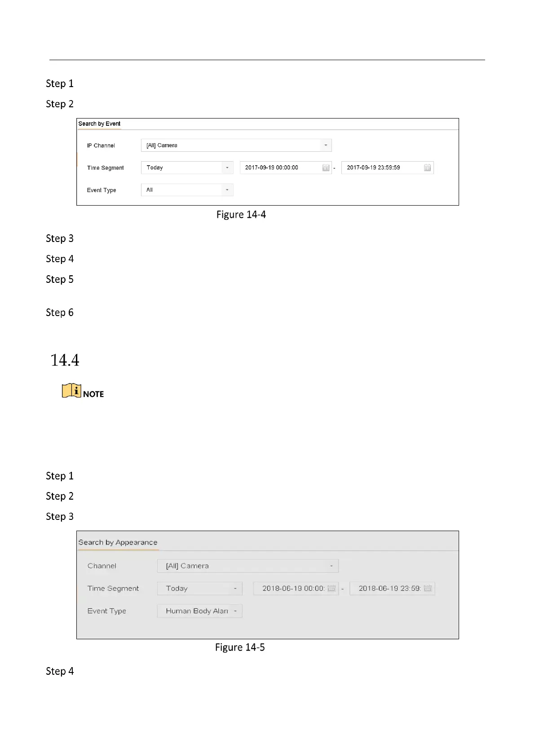Click the end time field 2018-06-19 23:59
This screenshot has height=756, width=535.
[392, 589]
